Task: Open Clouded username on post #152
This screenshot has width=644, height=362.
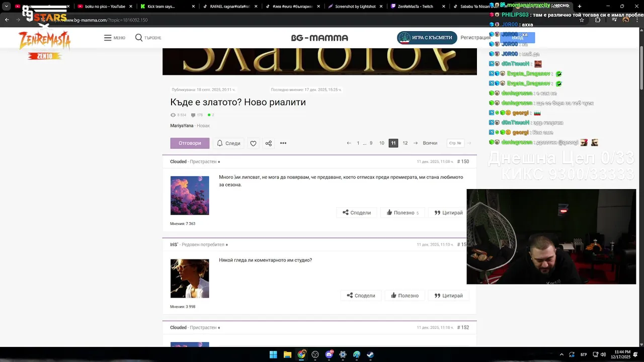Action: (x=178, y=328)
